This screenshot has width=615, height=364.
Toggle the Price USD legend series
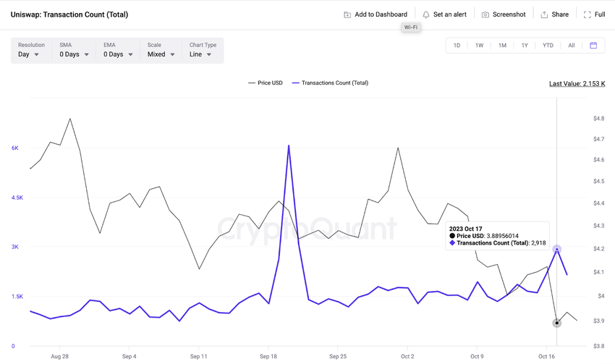[265, 83]
